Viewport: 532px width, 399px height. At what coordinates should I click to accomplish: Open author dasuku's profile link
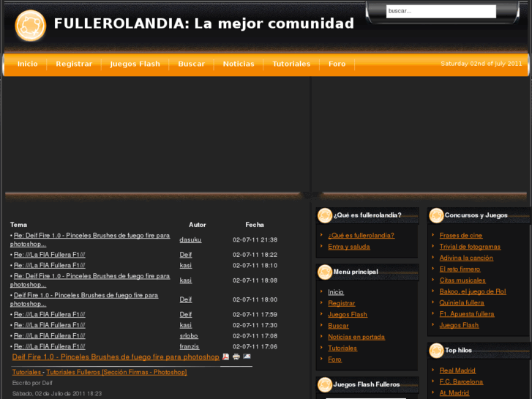[x=190, y=239]
